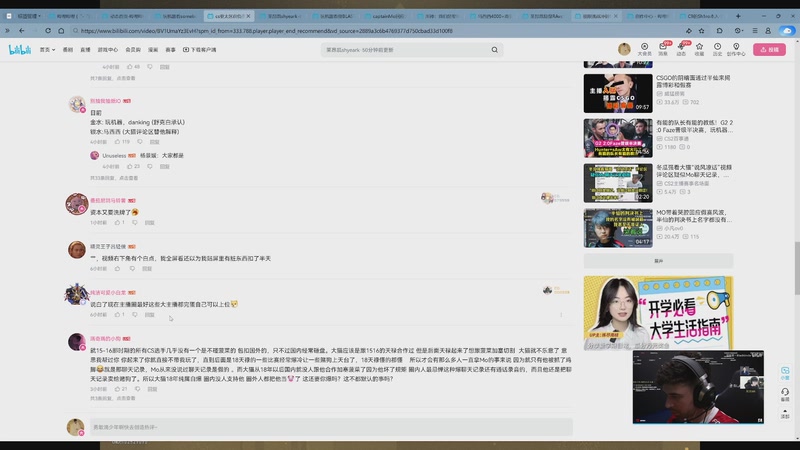Viewport: 800px width, 450px height.
Task: Click the back-to-top arrow icon
Action: coord(785,413)
